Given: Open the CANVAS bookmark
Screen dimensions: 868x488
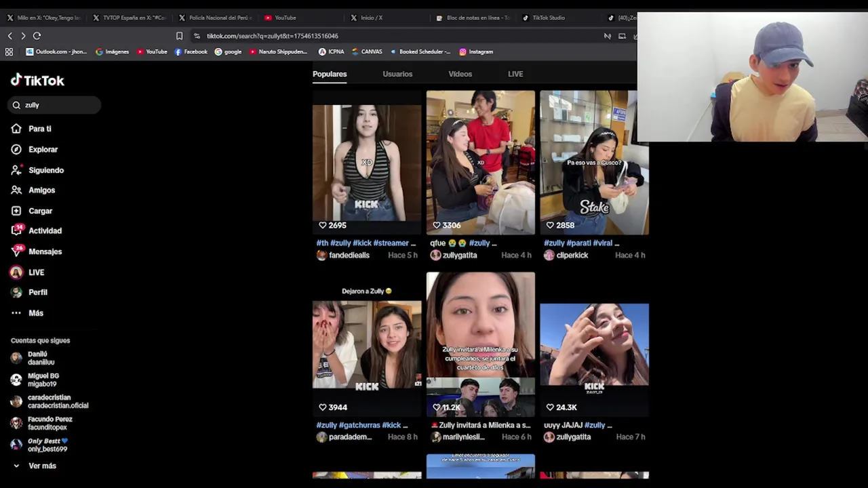Looking at the screenshot, I should (366, 52).
